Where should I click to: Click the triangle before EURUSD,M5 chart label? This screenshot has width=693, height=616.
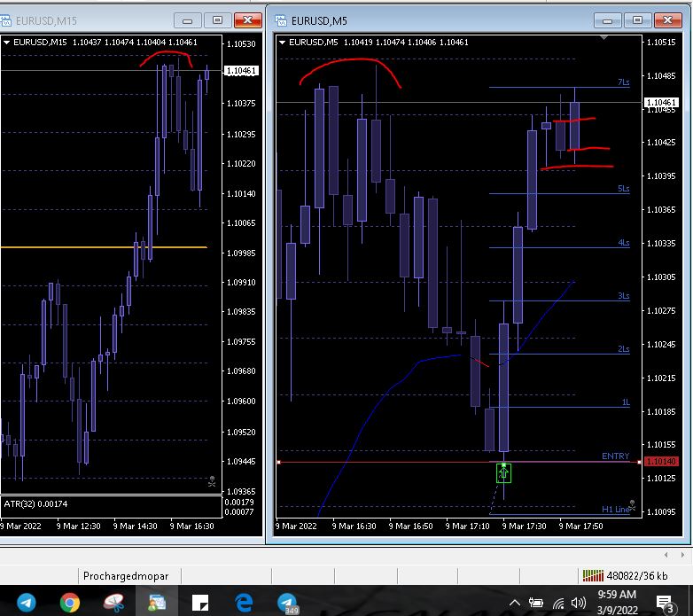click(282, 43)
